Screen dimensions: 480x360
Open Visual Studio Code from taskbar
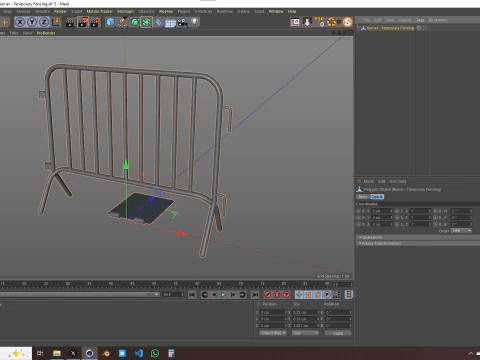point(139,353)
